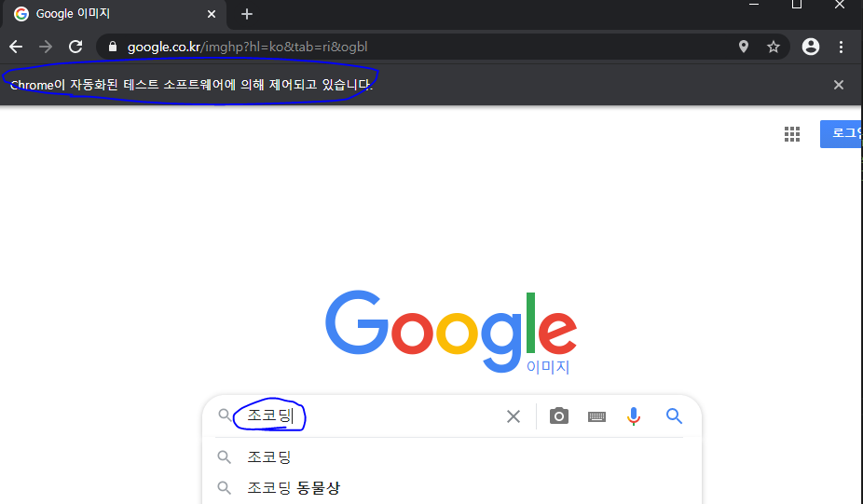Click the blue 로그인 button
This screenshot has width=863, height=504.
(x=841, y=134)
